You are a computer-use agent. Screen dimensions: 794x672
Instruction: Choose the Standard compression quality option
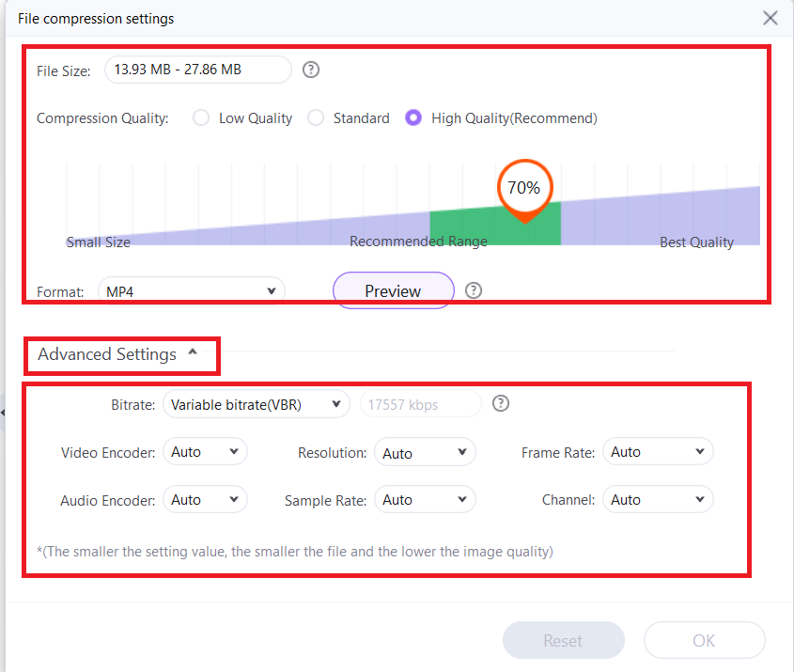[x=316, y=117]
